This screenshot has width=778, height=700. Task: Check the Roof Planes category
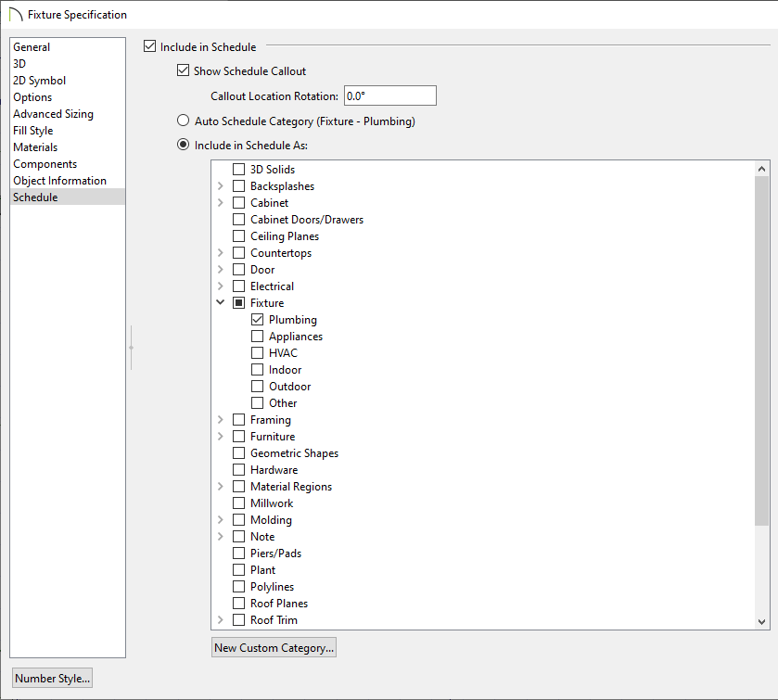(238, 604)
